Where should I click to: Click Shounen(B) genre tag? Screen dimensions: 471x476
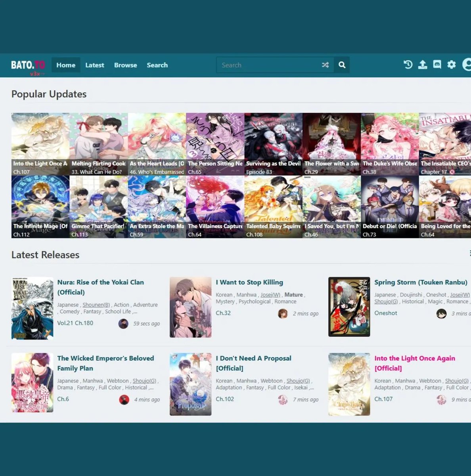click(96, 305)
